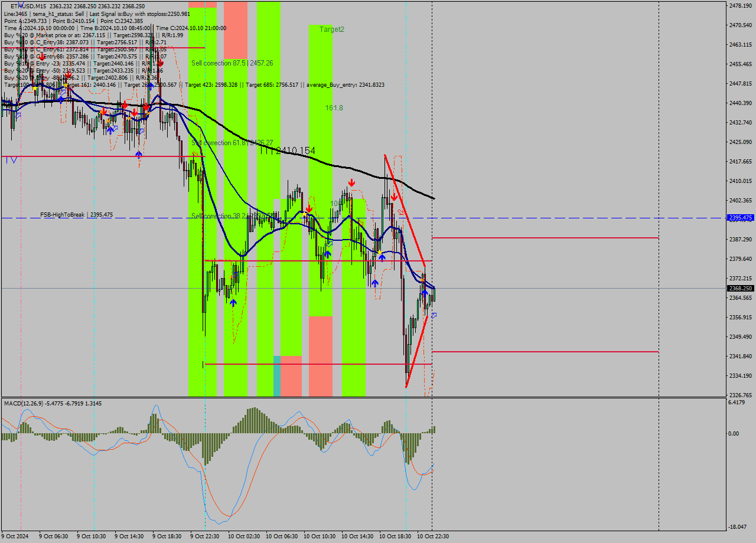Click the '9 Oct 10:30' time label
Viewport: 756px width, 543px height.
click(92, 537)
